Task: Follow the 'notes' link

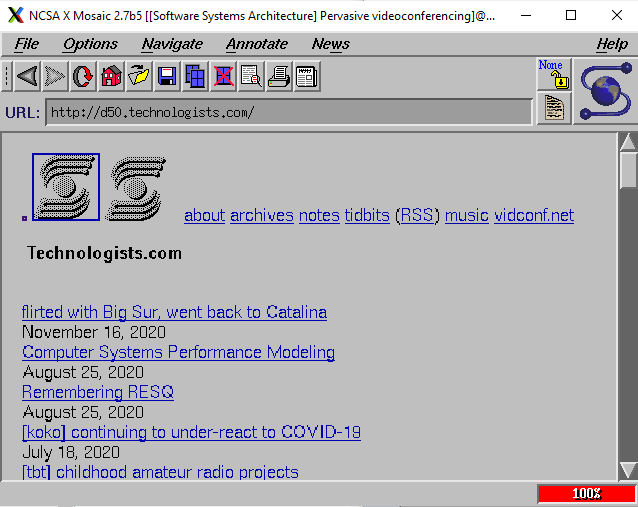Action: tap(319, 215)
